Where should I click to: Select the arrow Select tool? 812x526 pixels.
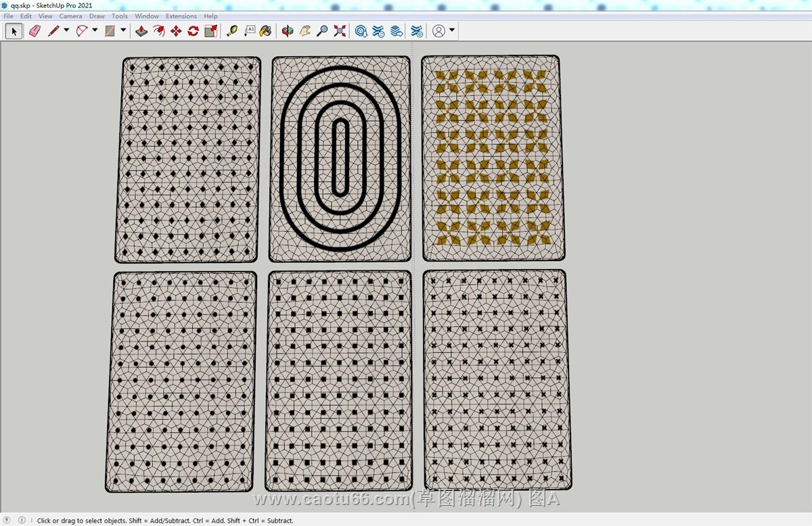click(x=14, y=31)
